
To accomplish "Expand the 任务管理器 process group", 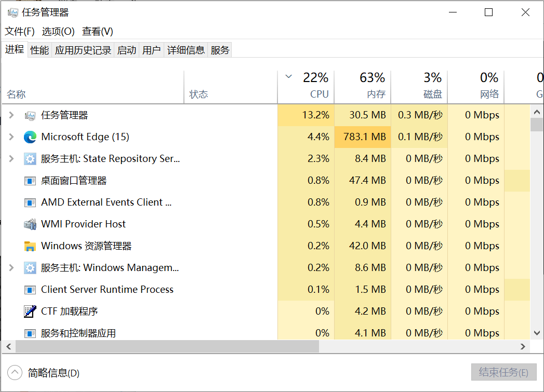I will point(11,115).
